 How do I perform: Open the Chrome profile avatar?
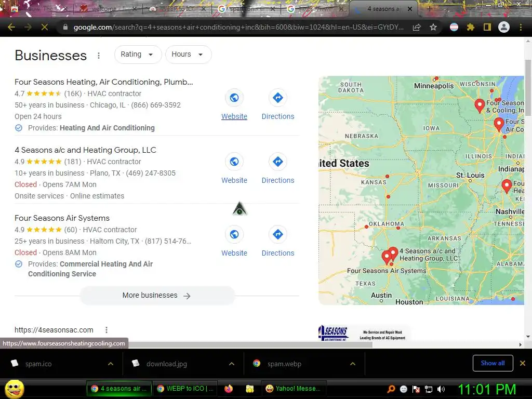pos(504,27)
